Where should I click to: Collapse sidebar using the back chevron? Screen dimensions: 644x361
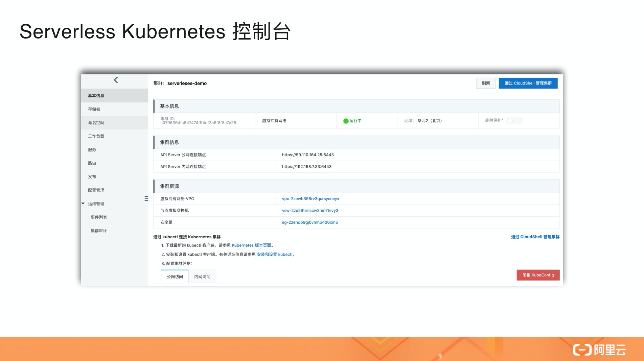116,80
